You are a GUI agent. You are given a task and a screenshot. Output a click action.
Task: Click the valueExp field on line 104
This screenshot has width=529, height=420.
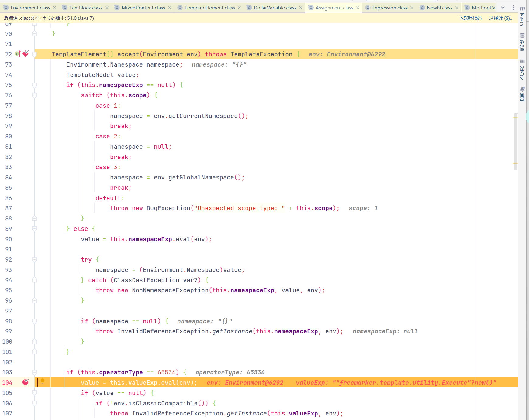(x=143, y=383)
